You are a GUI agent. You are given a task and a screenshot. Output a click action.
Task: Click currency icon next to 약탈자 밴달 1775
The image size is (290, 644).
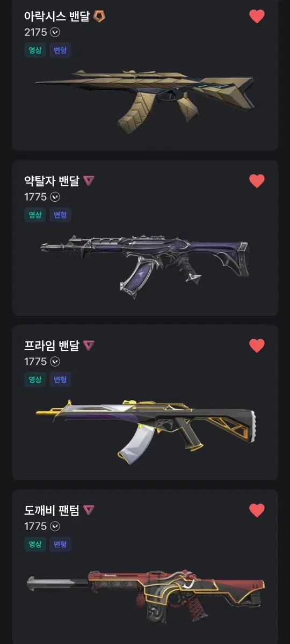point(55,197)
